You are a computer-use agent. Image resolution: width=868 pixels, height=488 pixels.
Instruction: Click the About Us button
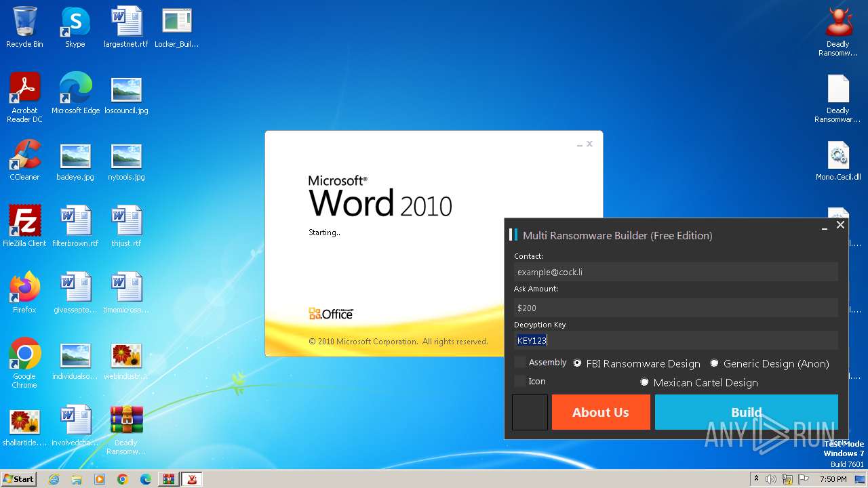601,412
